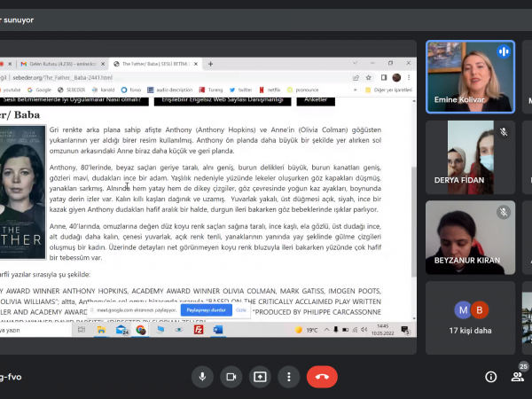Image resolution: width=532 pixels, height=399 pixels.
Task: Bookmark the page with the star icon
Action: pos(369,78)
